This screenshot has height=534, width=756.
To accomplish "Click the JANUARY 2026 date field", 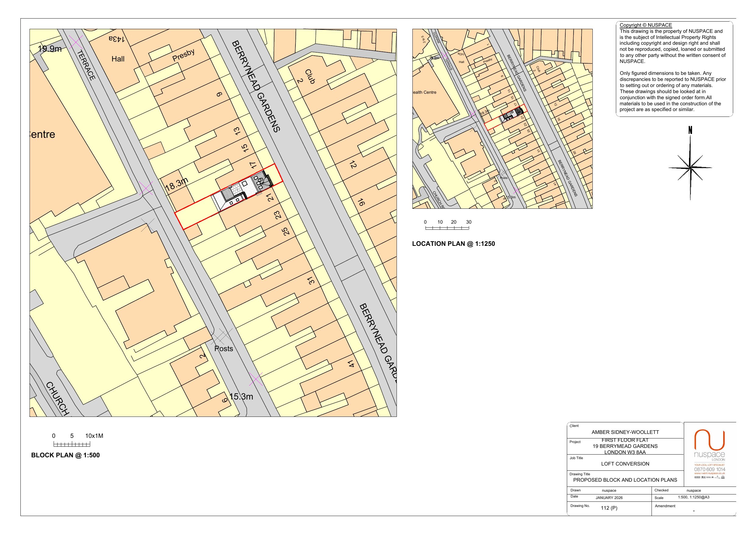I will [609, 498].
